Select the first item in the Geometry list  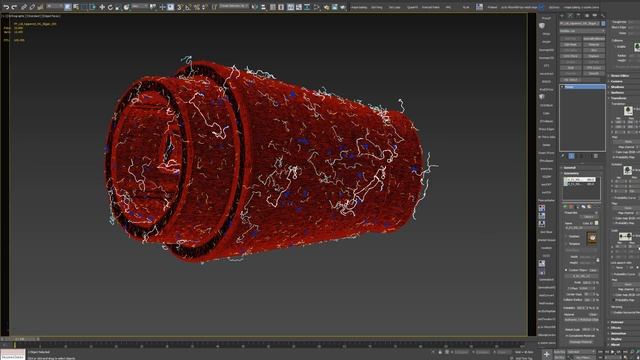point(580,180)
